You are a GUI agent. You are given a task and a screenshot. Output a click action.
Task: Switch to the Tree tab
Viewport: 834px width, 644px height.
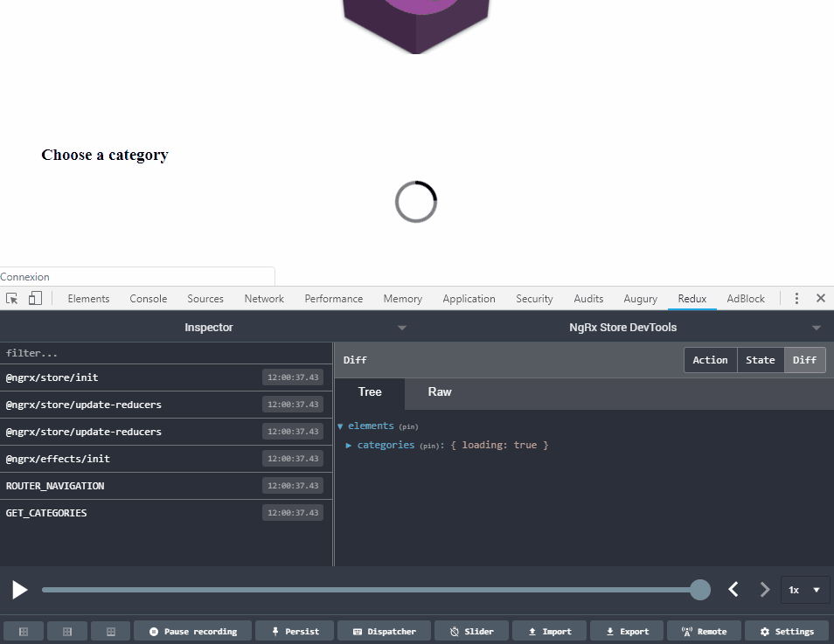pos(370,392)
